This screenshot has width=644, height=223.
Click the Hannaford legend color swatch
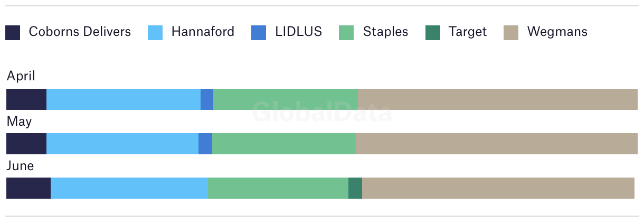coord(155,32)
